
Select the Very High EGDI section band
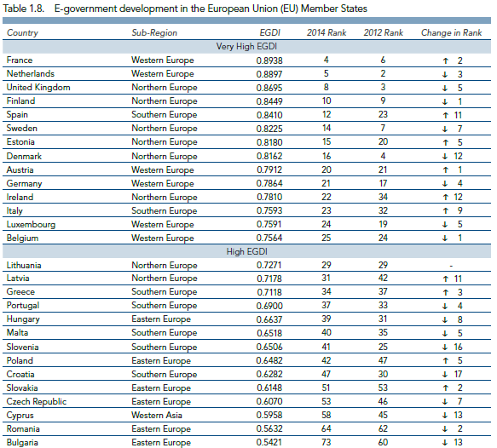tap(246, 47)
